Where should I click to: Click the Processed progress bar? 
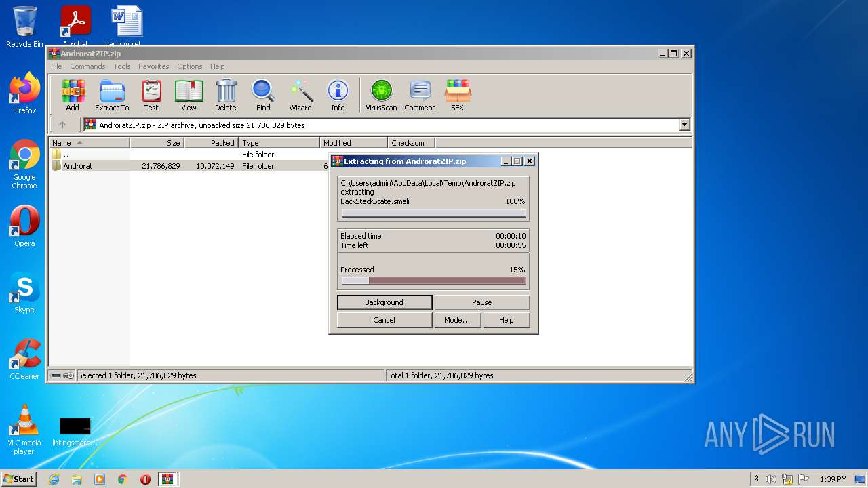pos(433,281)
